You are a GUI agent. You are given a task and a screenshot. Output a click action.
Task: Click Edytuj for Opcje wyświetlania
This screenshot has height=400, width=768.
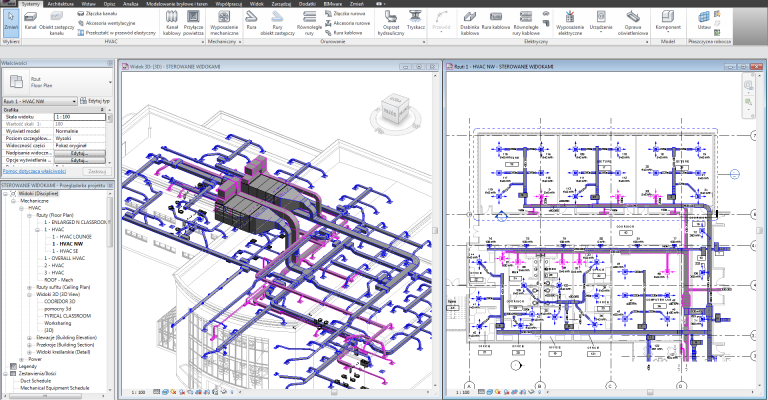tap(79, 161)
